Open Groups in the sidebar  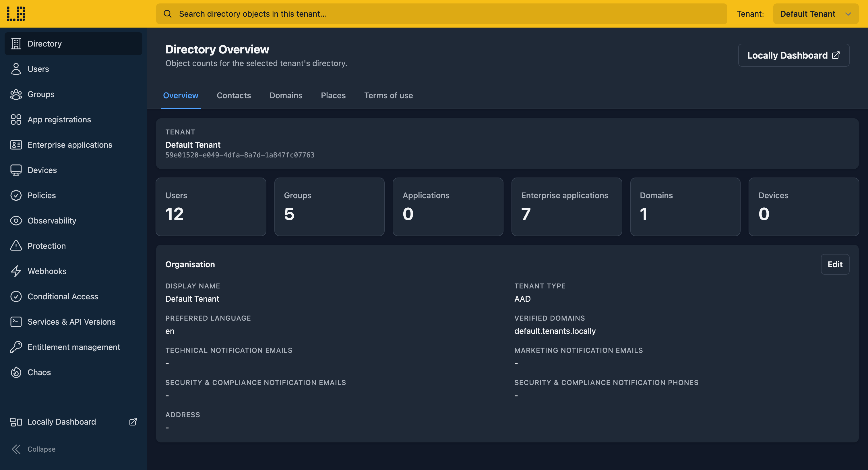coord(73,95)
